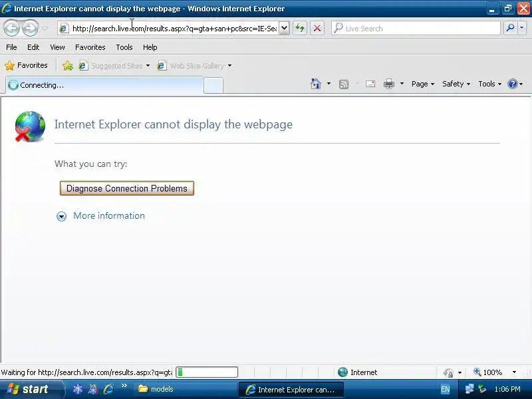Select the Connecting... tab

[104, 85]
